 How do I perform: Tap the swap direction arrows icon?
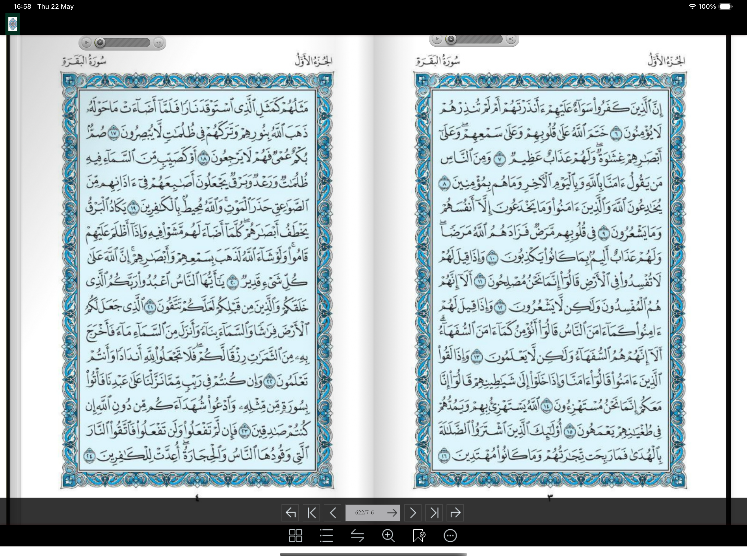[x=357, y=536]
